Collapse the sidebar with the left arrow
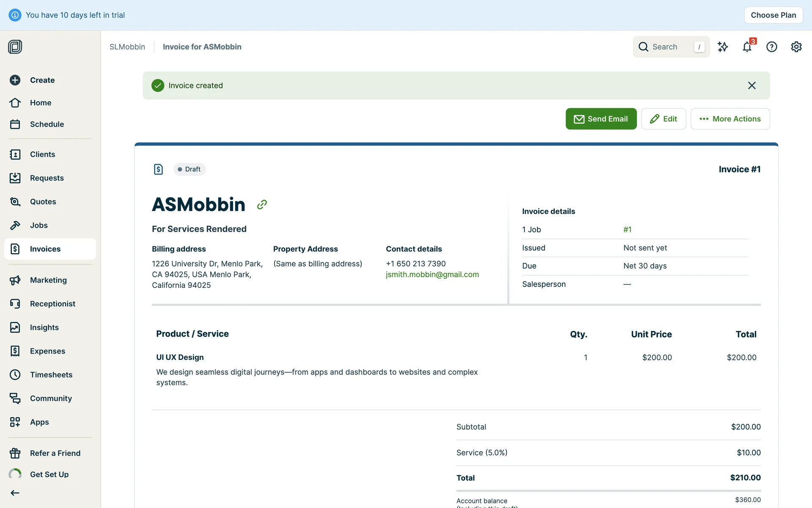 [15, 493]
